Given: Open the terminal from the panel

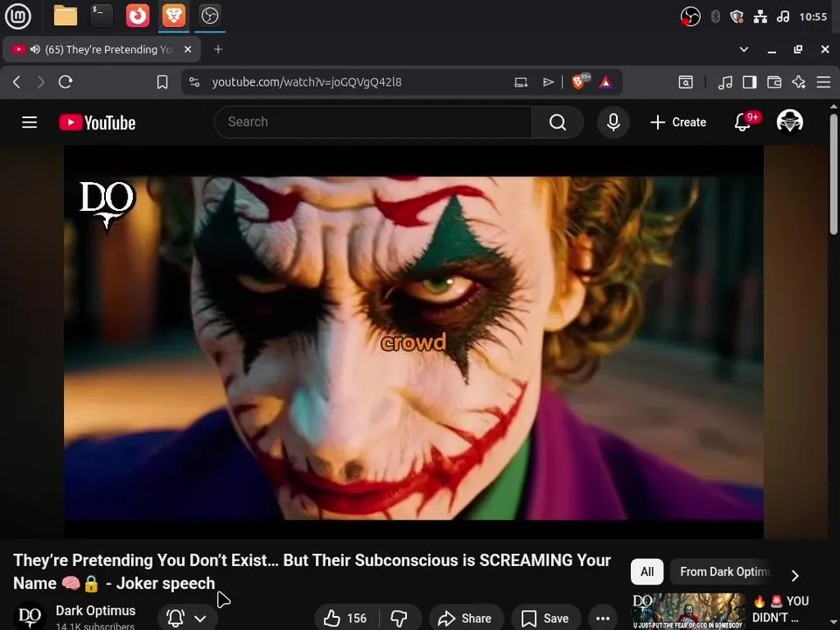Looking at the screenshot, I should pos(101,16).
